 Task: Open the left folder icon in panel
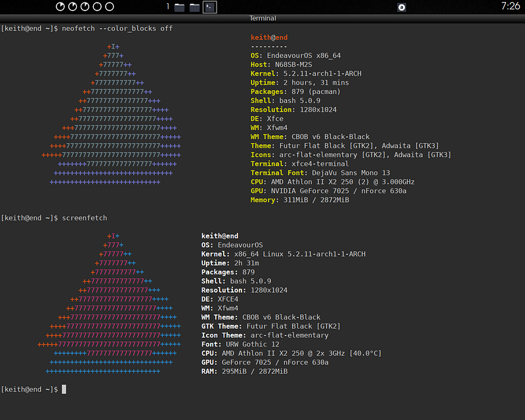(178, 7)
